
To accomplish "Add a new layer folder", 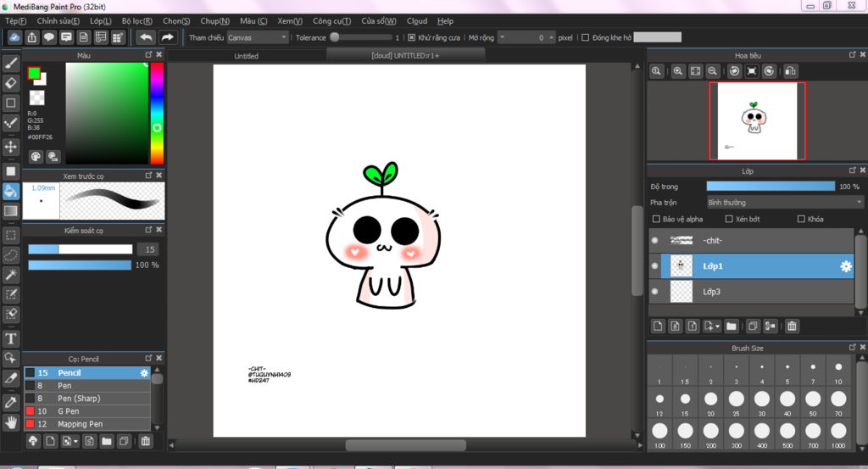I will click(732, 327).
